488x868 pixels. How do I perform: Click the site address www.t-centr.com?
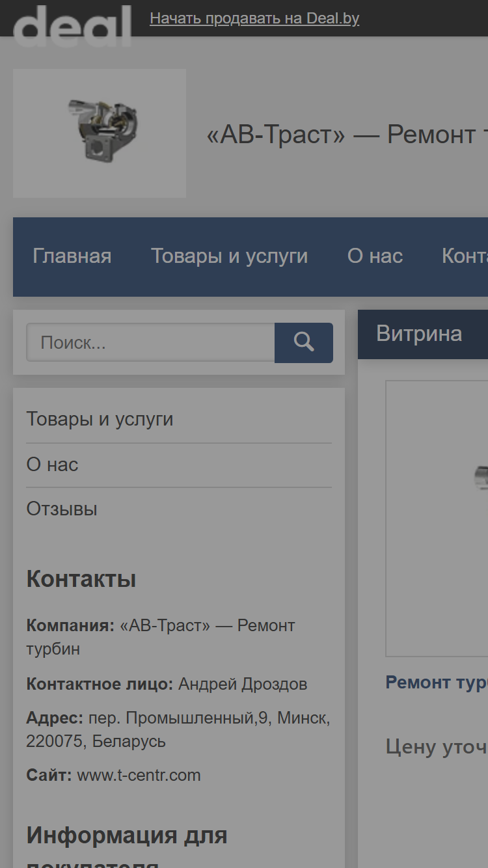[x=139, y=775]
